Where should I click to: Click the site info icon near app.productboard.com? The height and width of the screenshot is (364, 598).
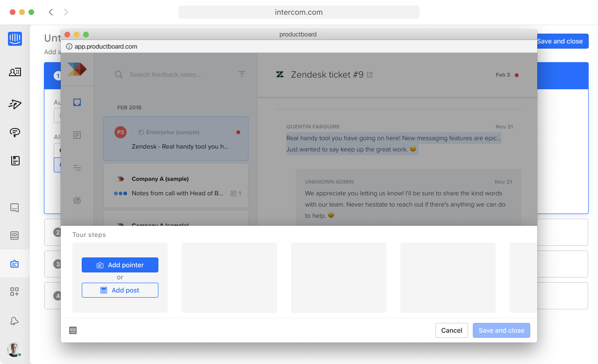click(x=69, y=46)
